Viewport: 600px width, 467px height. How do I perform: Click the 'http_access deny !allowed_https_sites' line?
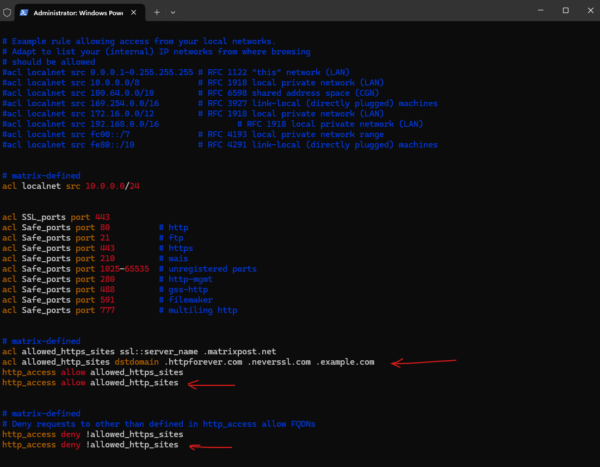coord(93,434)
